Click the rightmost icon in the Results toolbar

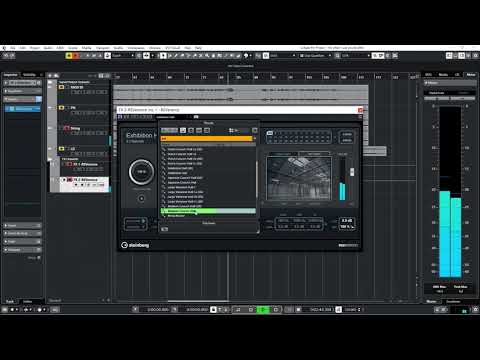pos(255,130)
